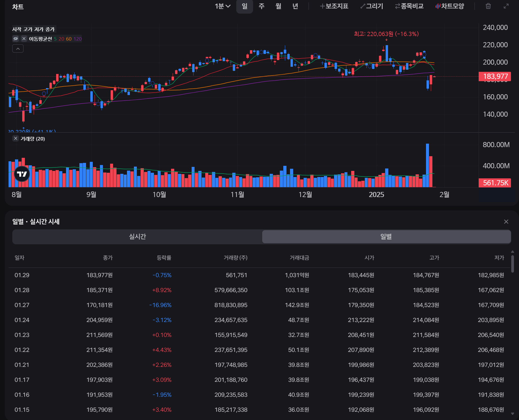519x420 pixels.
Task: Close the 일별·실시간 시세 panel
Action: pyautogui.click(x=506, y=222)
